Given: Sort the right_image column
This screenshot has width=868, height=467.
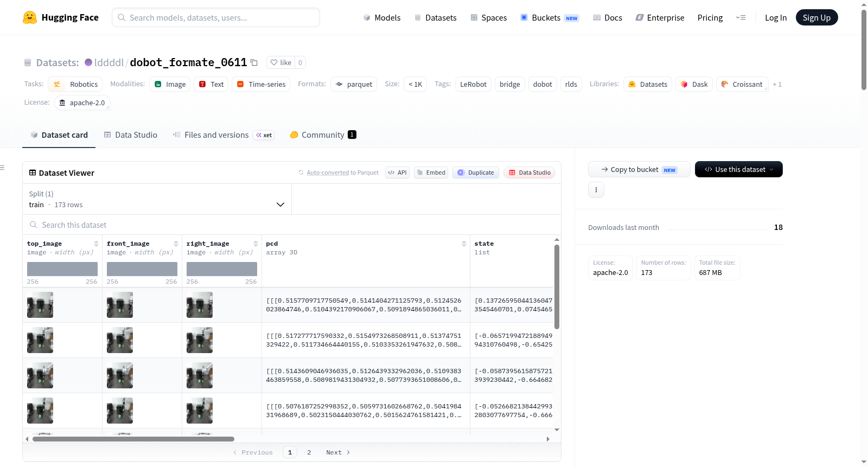Looking at the screenshot, I should pos(256,244).
